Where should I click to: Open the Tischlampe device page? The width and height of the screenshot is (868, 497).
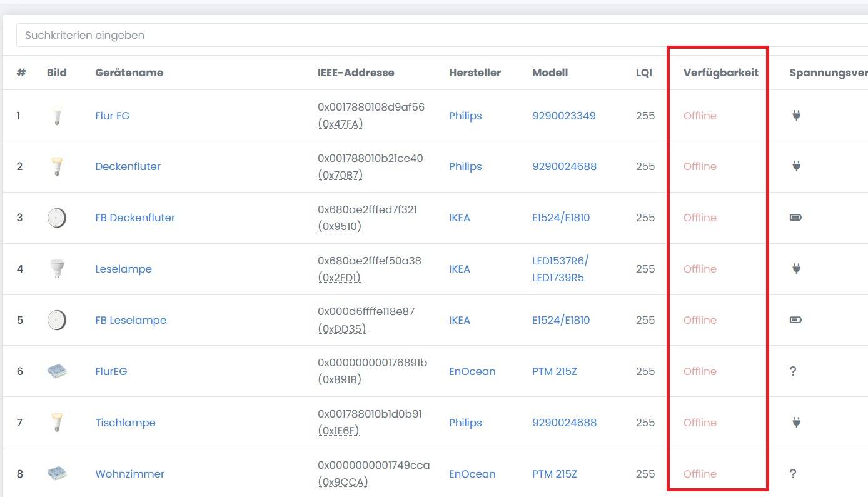pos(125,423)
